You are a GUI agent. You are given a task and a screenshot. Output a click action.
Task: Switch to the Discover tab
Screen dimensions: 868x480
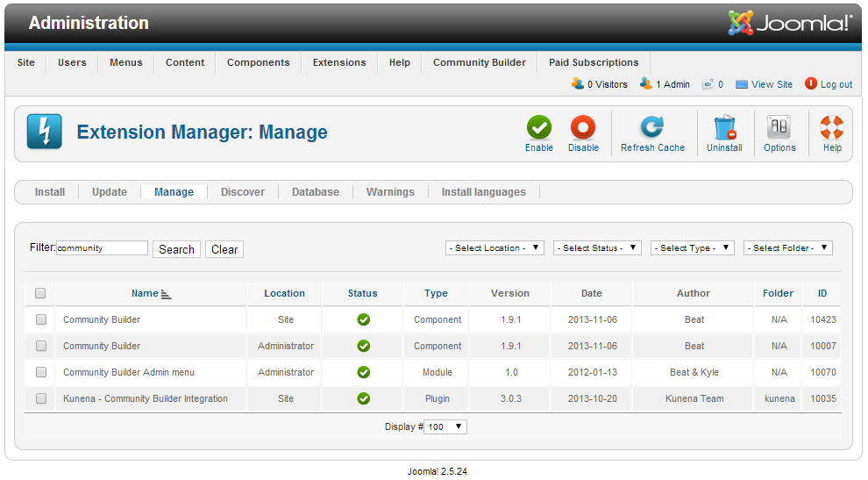243,192
